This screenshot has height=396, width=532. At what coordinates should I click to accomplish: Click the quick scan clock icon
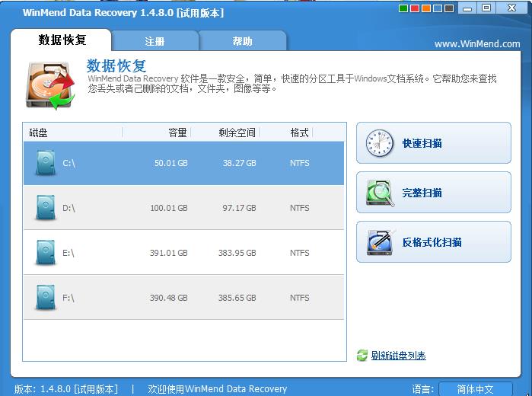point(379,143)
